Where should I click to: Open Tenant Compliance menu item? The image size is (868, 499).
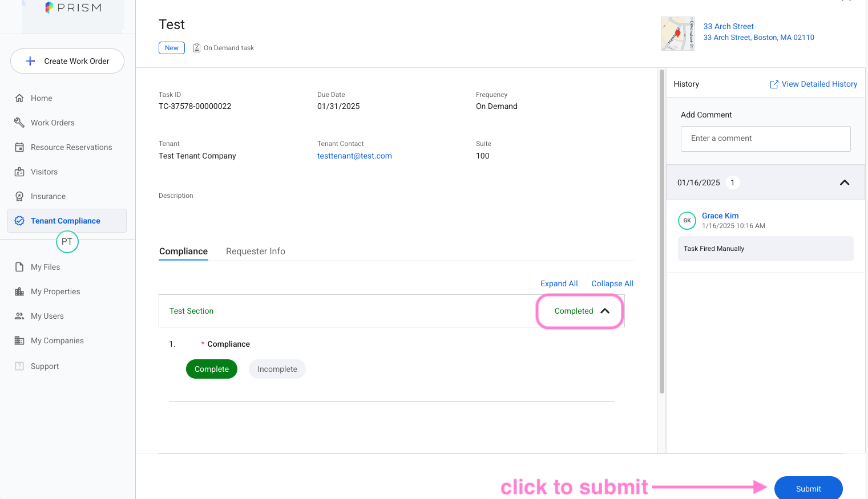click(x=66, y=221)
